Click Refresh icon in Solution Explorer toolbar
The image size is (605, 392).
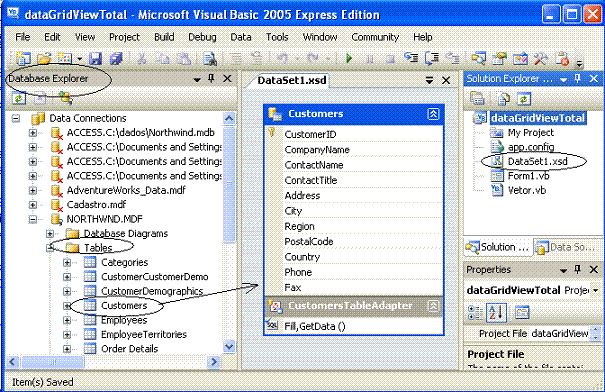tap(524, 99)
